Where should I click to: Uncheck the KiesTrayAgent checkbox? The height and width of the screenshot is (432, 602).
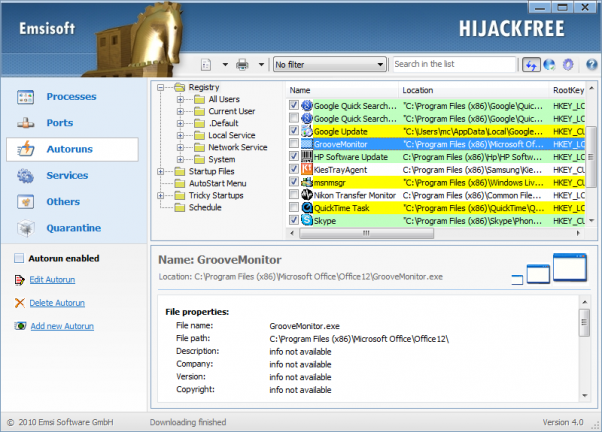click(x=294, y=169)
